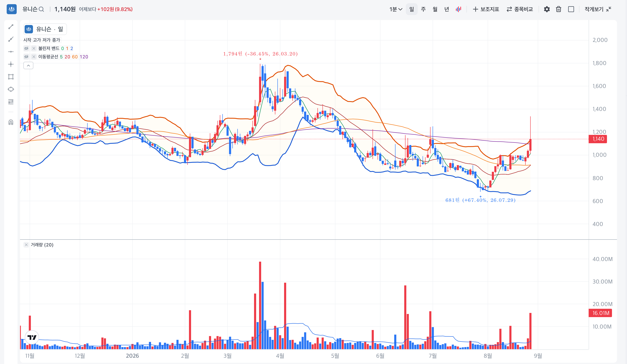Click the 40.00M volume axis label
Image resolution: width=627 pixels, height=364 pixels.
click(602, 259)
